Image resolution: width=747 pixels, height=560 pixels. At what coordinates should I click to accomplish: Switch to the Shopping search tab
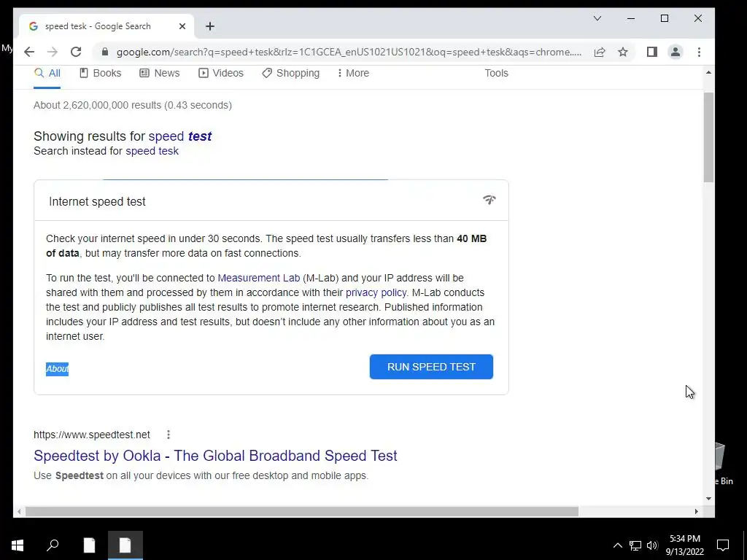pyautogui.click(x=290, y=73)
